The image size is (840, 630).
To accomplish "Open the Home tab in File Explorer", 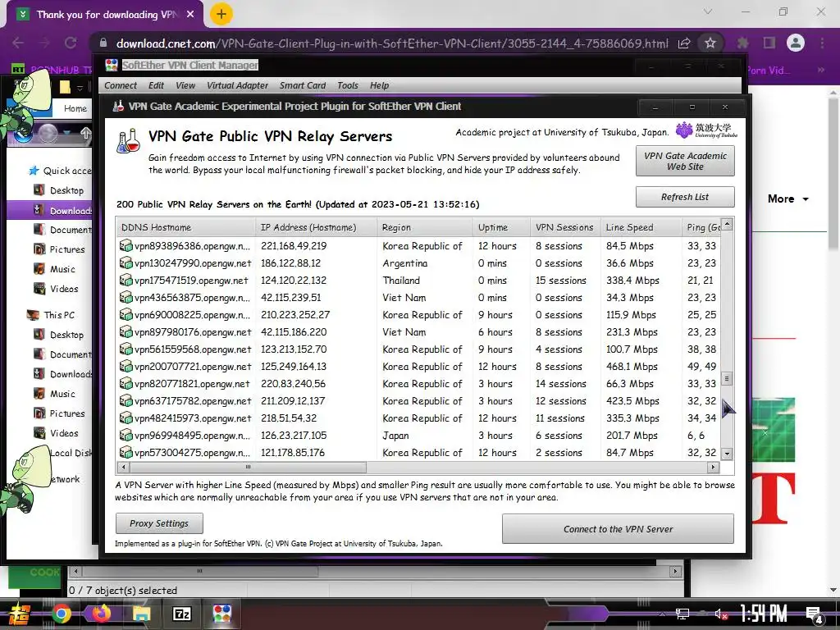I will [x=75, y=108].
